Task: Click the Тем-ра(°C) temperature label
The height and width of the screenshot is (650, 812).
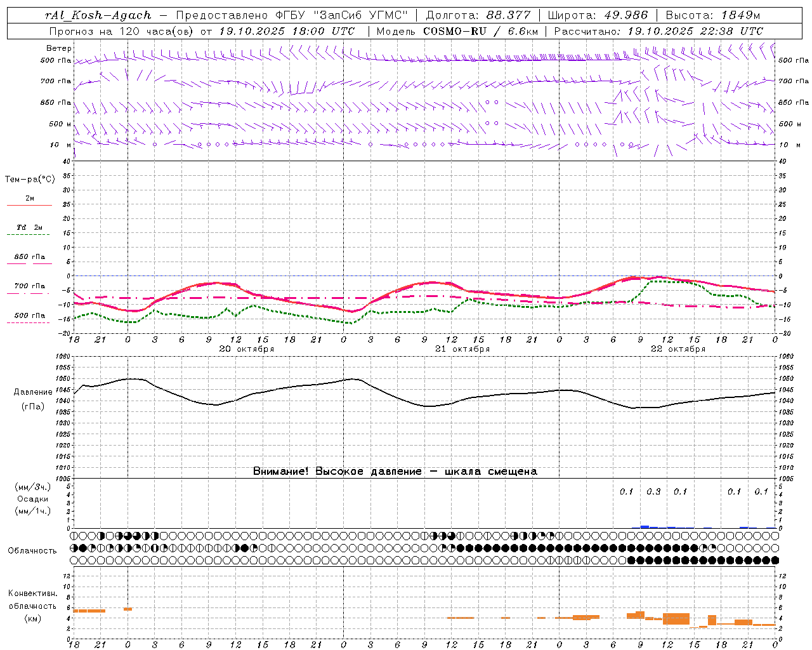Action: pyautogui.click(x=30, y=179)
